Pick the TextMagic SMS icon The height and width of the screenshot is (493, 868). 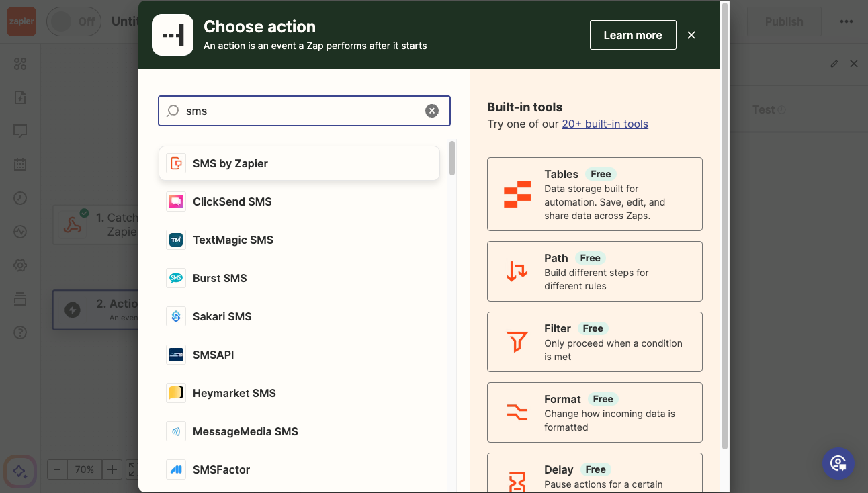coord(176,240)
